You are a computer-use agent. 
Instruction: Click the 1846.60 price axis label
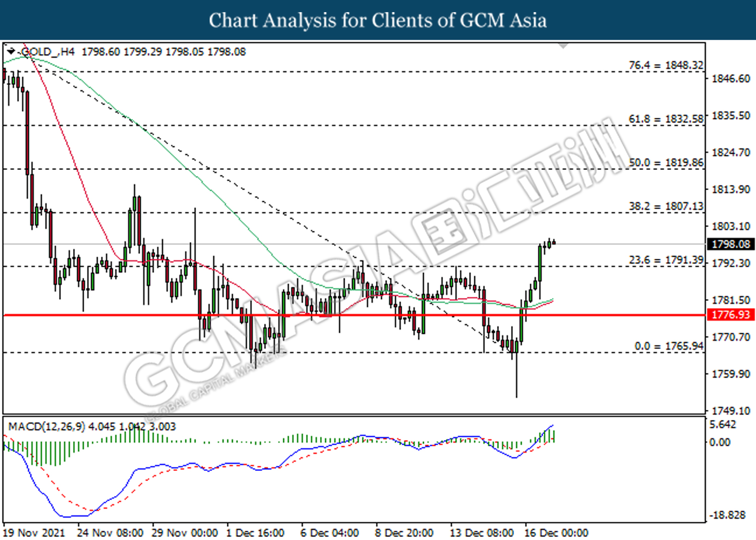click(730, 78)
